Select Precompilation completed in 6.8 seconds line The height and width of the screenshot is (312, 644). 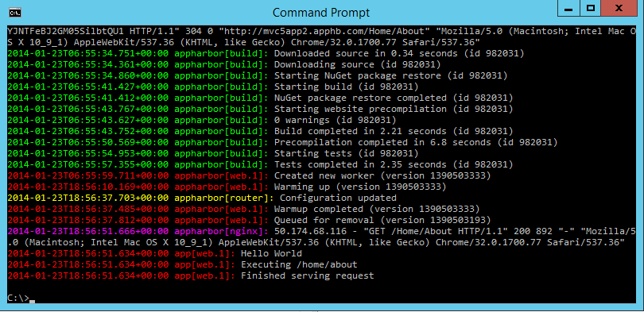pos(282,142)
